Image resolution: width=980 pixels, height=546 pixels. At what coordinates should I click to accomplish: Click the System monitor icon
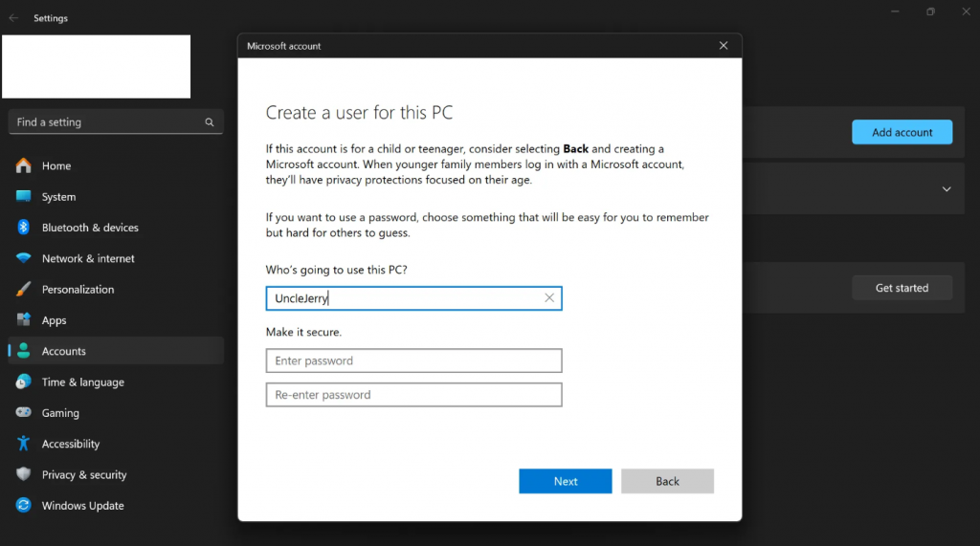click(24, 196)
